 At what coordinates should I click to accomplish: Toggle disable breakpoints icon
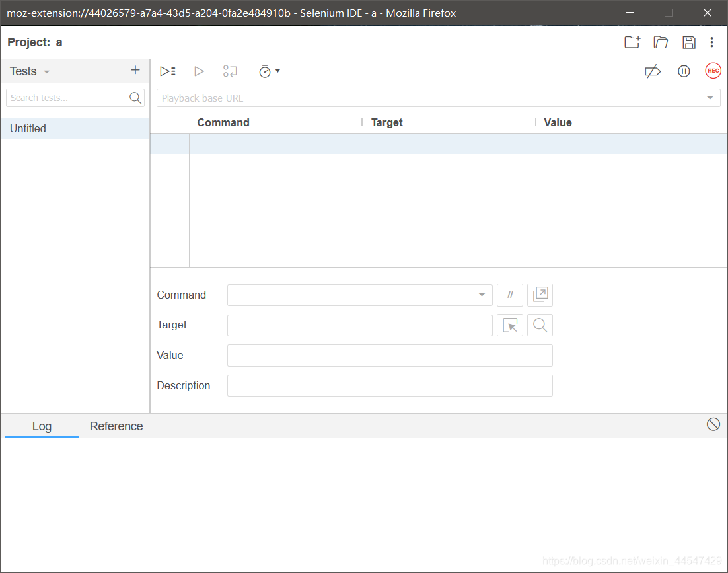[x=653, y=71]
